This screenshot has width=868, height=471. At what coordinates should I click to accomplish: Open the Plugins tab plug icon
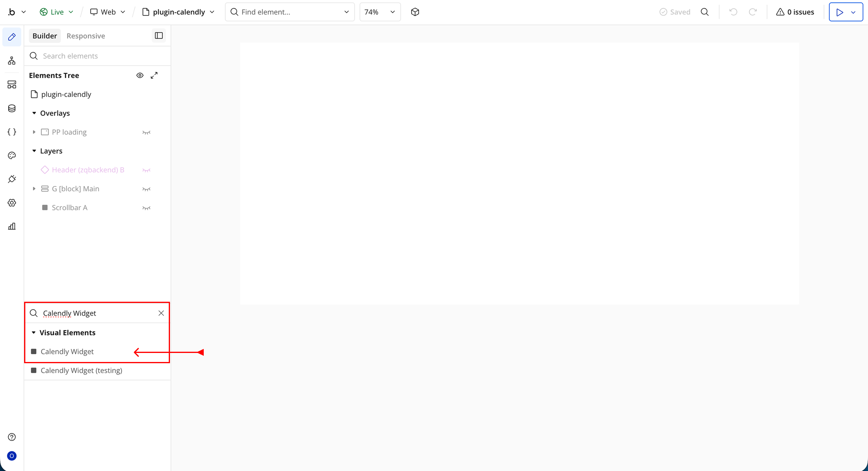tap(12, 179)
